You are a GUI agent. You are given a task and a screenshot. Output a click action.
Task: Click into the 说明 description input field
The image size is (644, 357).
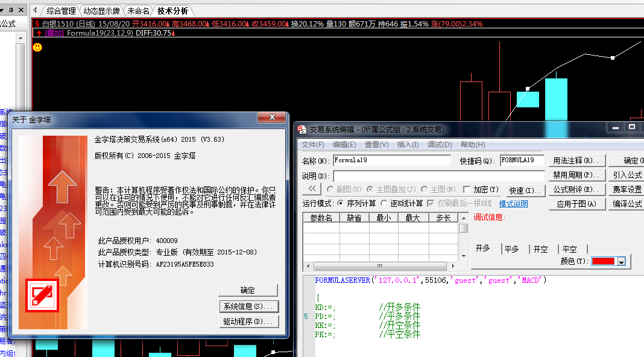438,175
